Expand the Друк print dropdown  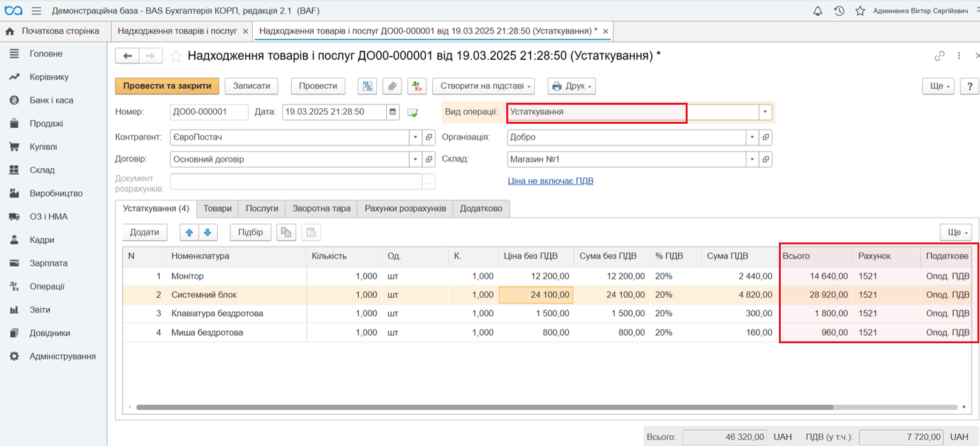tap(571, 86)
